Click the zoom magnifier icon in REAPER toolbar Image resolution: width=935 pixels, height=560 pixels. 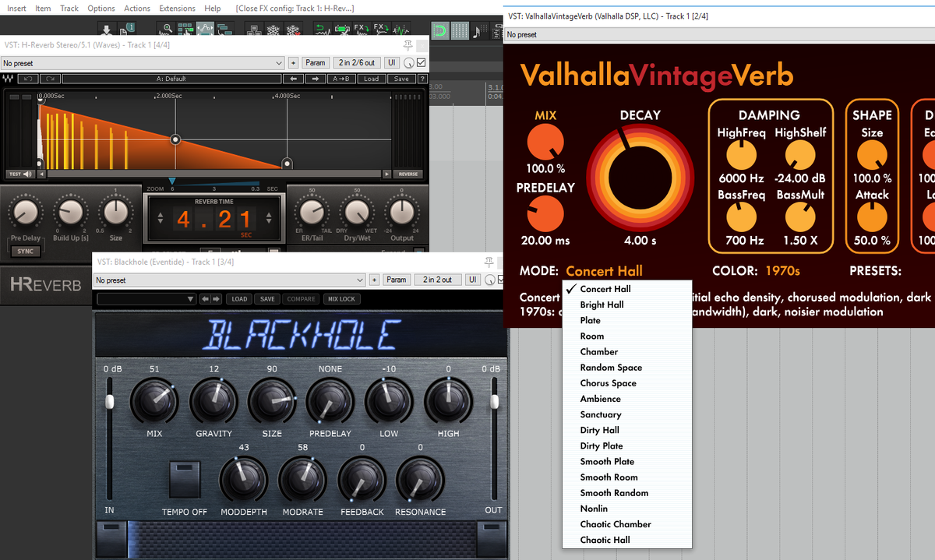[x=168, y=30]
